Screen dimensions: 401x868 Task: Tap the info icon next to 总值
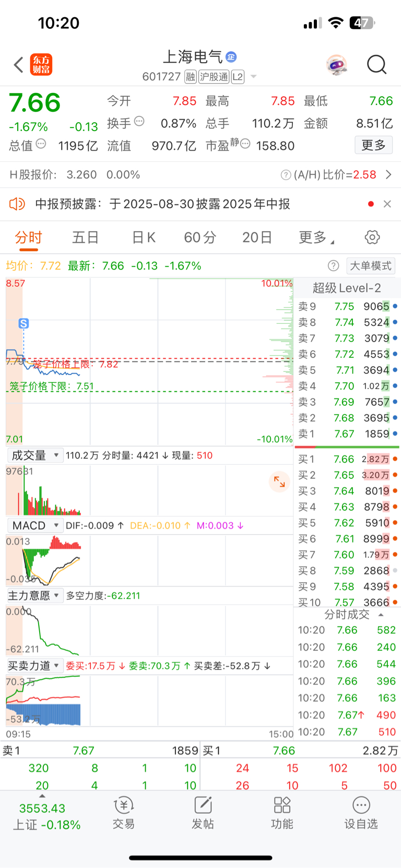coord(41,144)
